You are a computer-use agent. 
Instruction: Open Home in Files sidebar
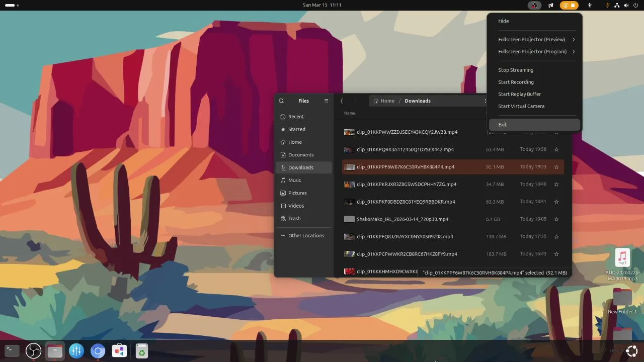tap(303, 142)
